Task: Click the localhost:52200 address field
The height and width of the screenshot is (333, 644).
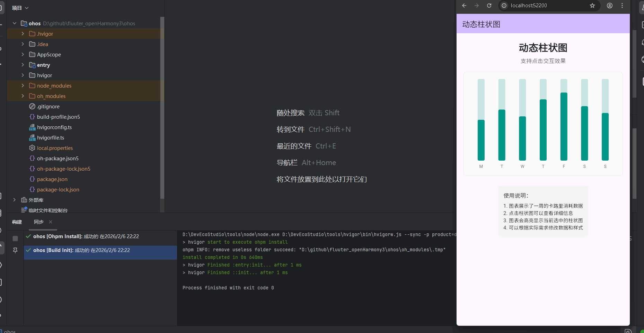Action: coord(549,6)
